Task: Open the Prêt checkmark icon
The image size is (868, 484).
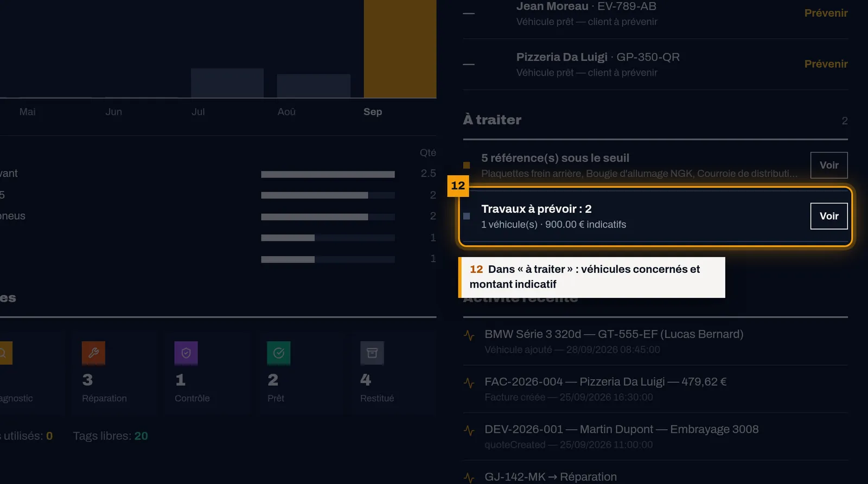Action: point(279,353)
